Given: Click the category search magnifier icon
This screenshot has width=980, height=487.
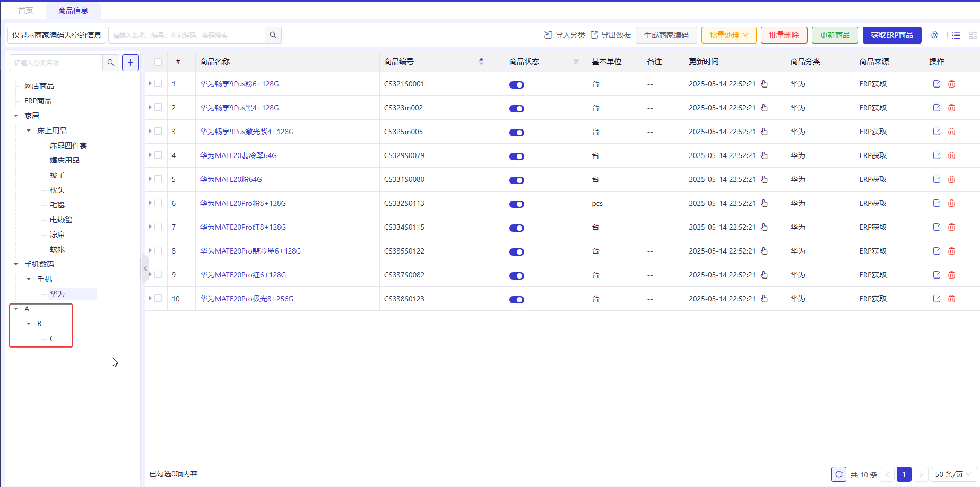Looking at the screenshot, I should 110,63.
